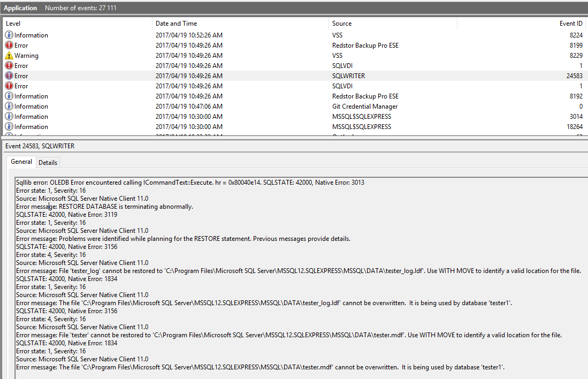Sort events by the Event ID column header

coord(521,23)
